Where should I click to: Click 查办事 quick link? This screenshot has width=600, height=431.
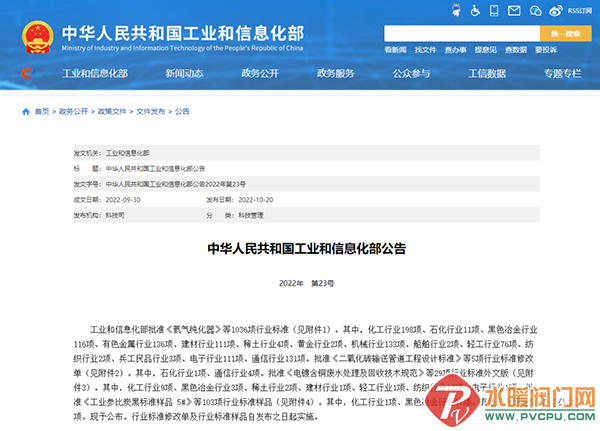pyautogui.click(x=455, y=50)
